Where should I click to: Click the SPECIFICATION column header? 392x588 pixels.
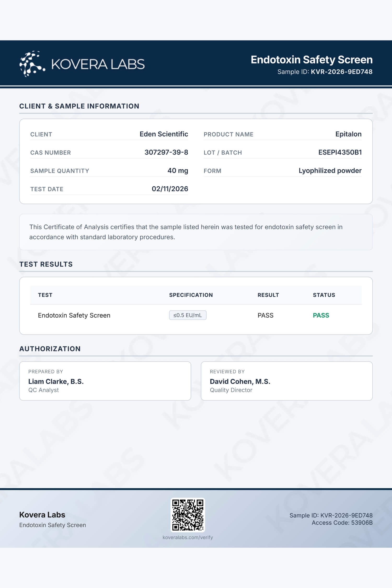pos(191,295)
